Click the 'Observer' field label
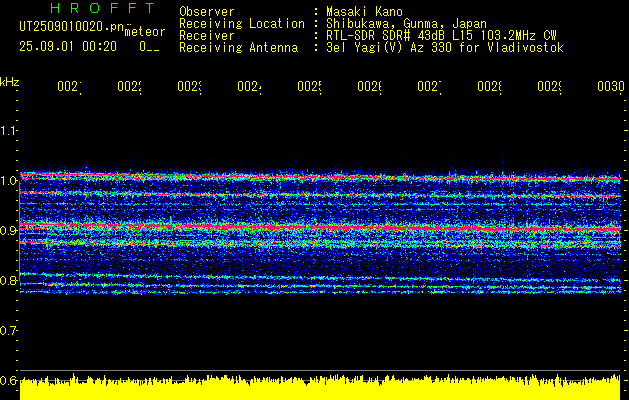This screenshot has height=400, width=629. 207,12
